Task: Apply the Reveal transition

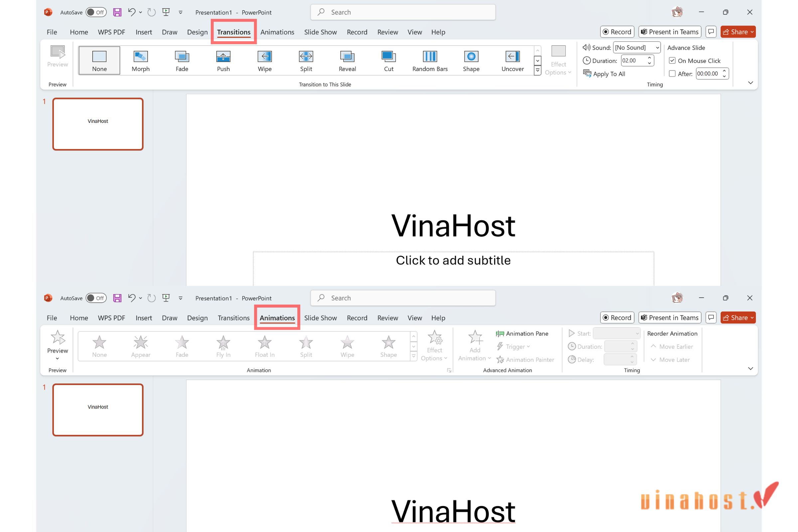Action: (x=347, y=61)
